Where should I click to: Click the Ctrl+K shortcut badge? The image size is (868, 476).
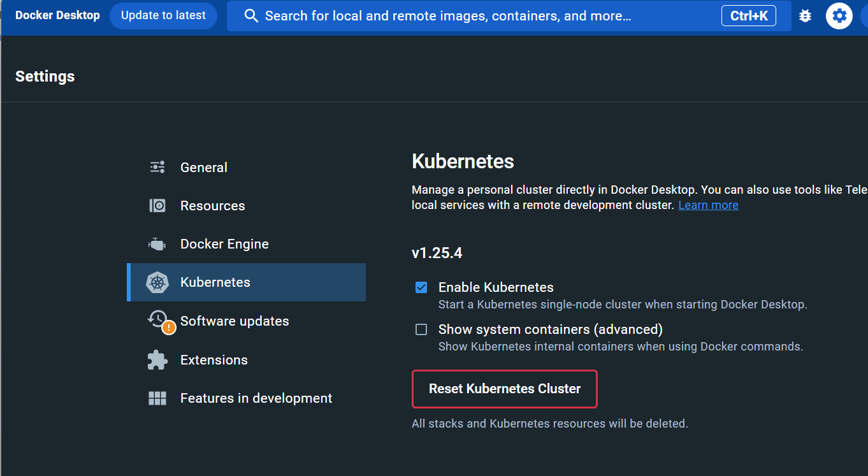click(x=748, y=16)
